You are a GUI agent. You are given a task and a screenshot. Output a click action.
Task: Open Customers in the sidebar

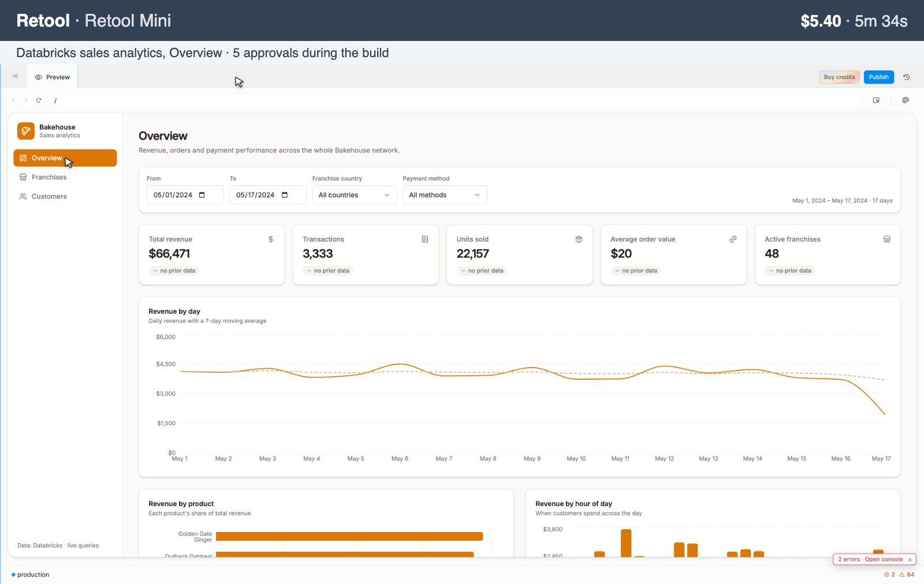[65, 196]
